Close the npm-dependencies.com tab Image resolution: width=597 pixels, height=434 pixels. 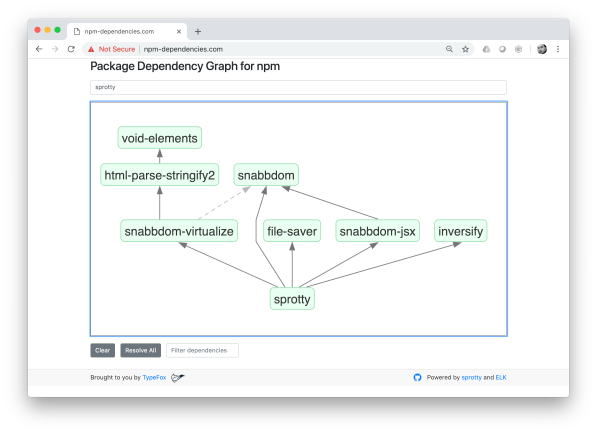click(179, 32)
